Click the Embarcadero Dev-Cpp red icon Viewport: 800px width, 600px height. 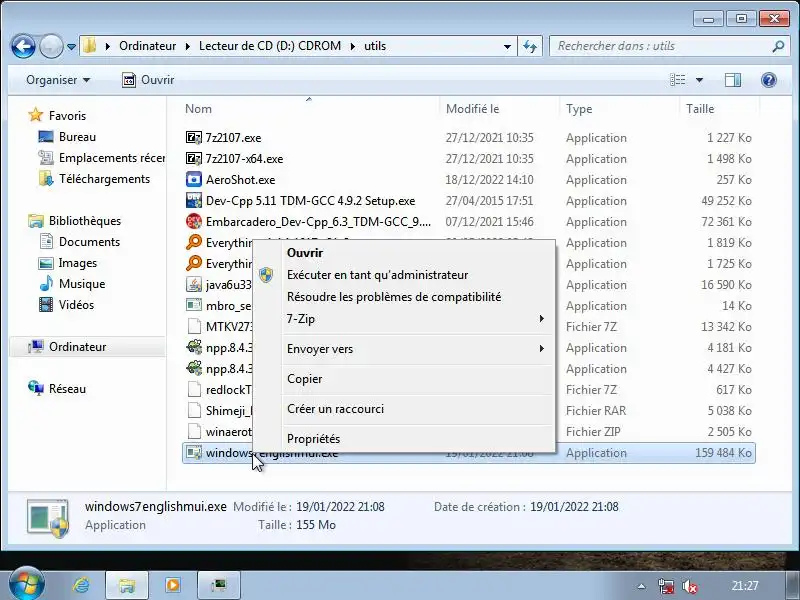(194, 221)
